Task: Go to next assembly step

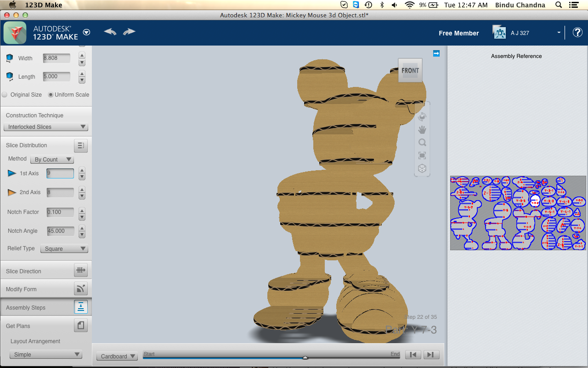Action: tap(431, 355)
